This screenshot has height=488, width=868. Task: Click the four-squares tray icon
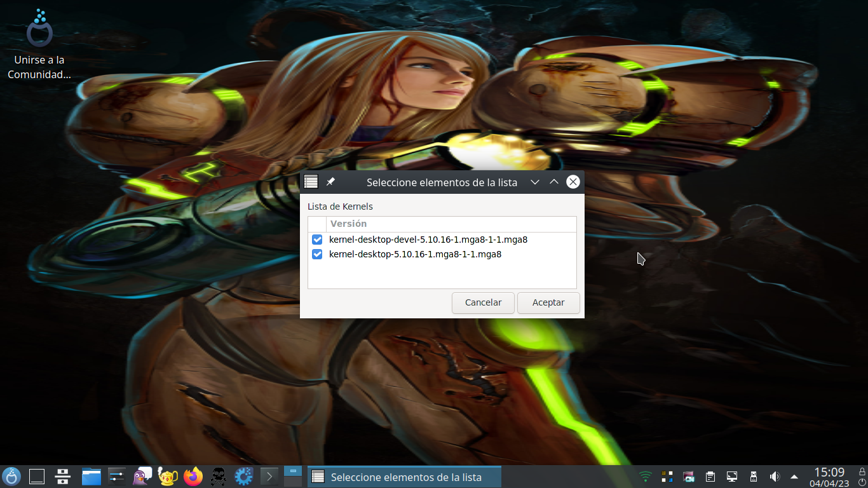(667, 477)
